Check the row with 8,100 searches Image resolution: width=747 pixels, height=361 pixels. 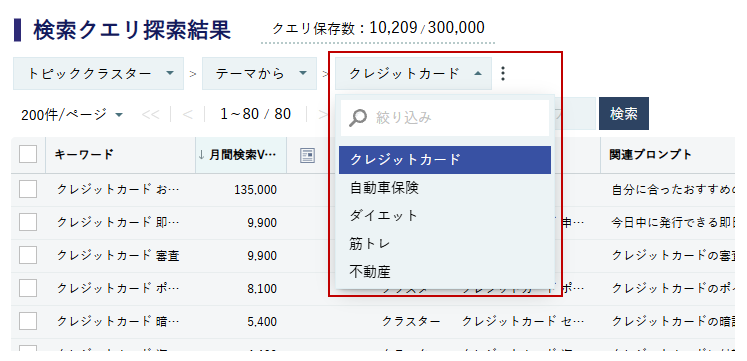(28, 288)
